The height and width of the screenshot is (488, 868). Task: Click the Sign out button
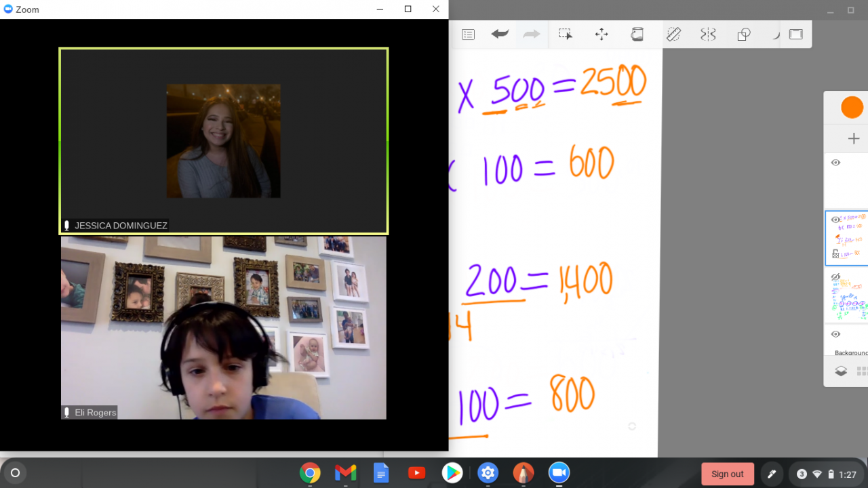pyautogui.click(x=728, y=474)
